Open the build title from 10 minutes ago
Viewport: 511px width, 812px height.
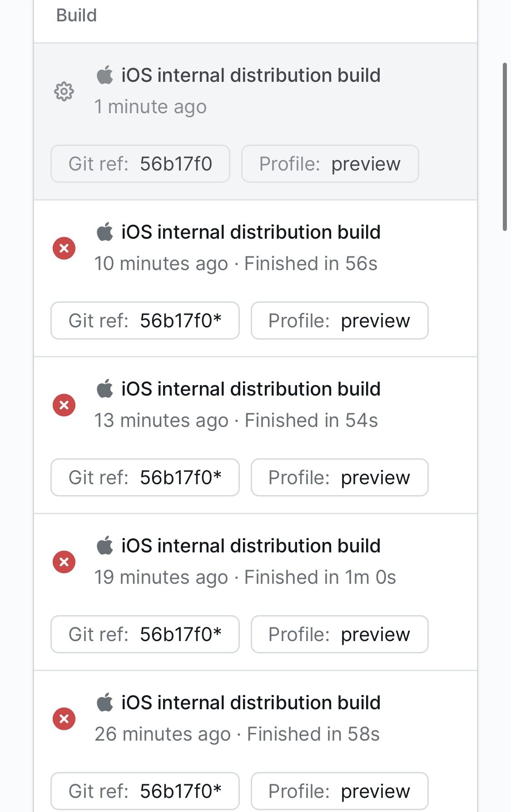pos(251,232)
